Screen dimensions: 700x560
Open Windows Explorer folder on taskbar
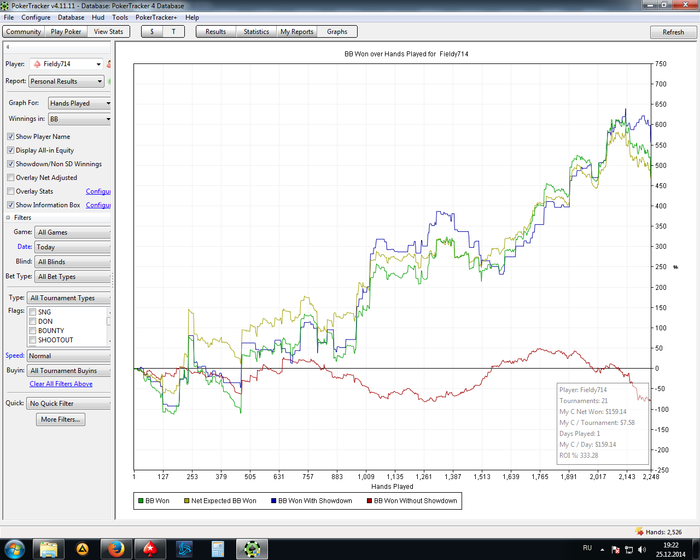49,549
